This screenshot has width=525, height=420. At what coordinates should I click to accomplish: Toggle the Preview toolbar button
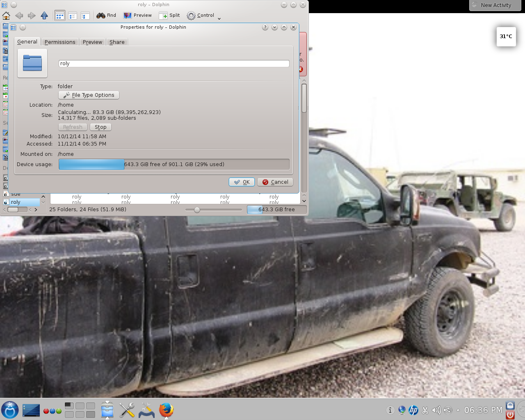tap(138, 16)
